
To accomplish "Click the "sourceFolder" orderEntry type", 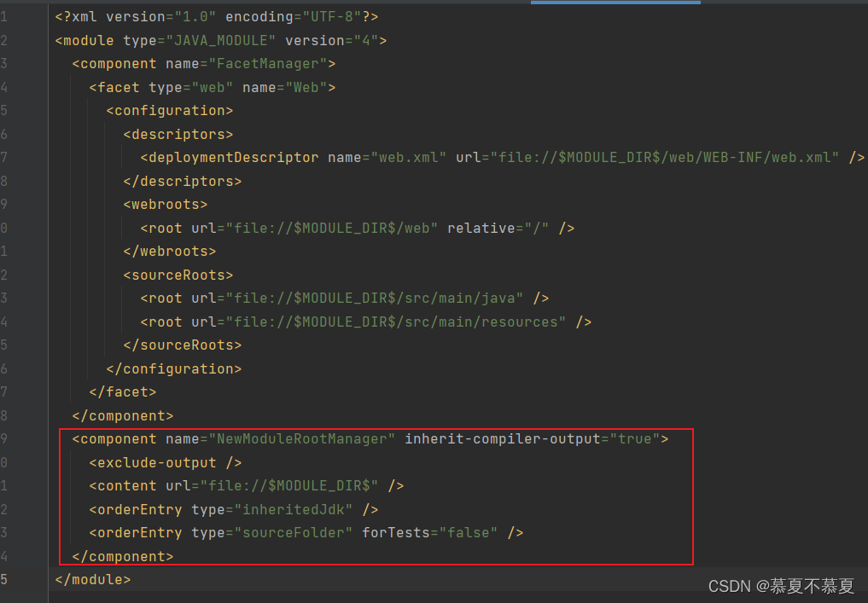I will (294, 533).
